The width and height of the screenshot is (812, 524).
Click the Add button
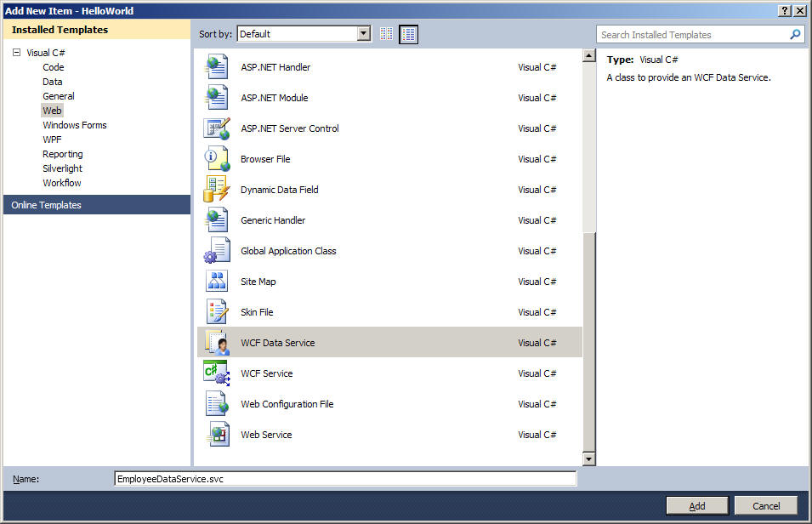pos(697,506)
